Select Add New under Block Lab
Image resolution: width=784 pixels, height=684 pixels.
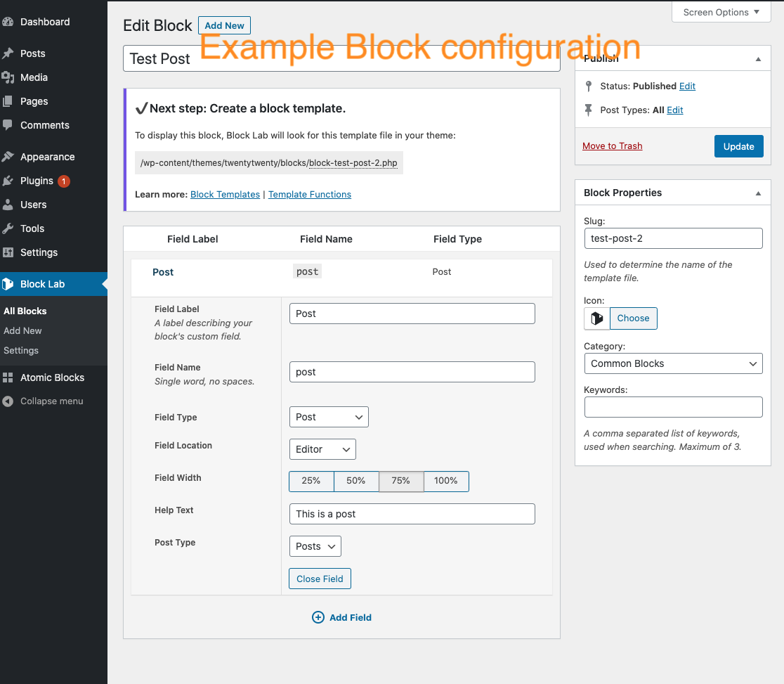[22, 330]
